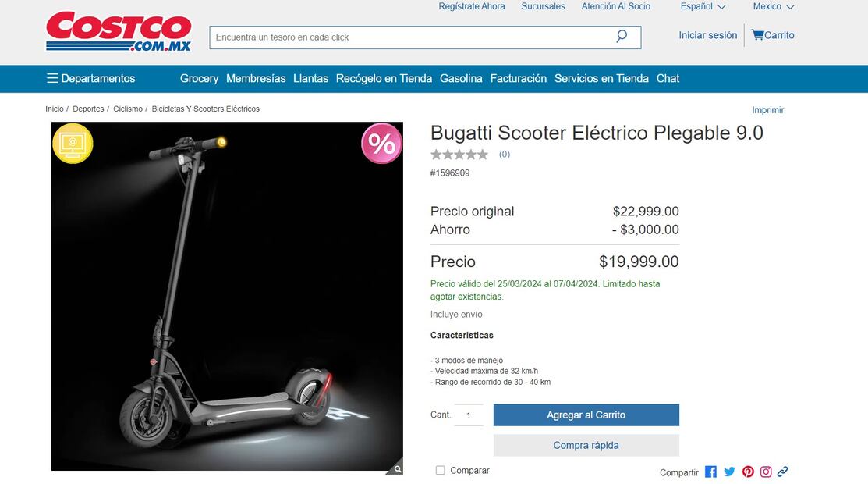Open the shopping cart icon

[757, 35]
